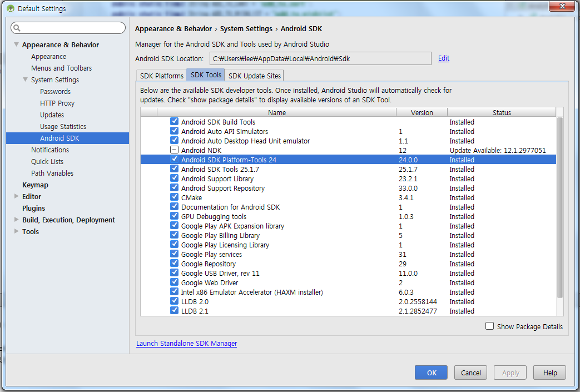Toggle LLDB 2.1 checkbox

click(174, 311)
